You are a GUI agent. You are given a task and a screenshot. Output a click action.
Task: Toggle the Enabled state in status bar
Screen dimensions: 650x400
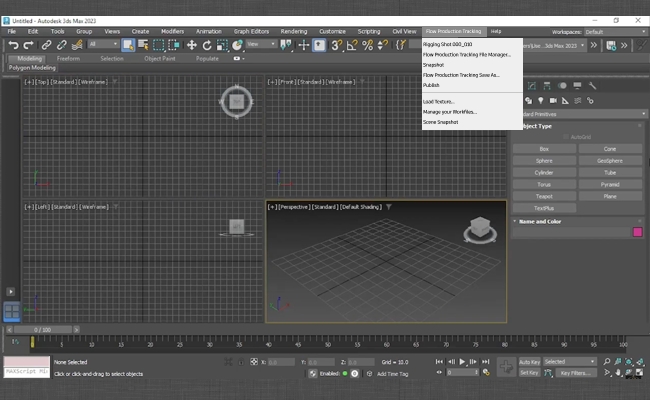point(344,373)
